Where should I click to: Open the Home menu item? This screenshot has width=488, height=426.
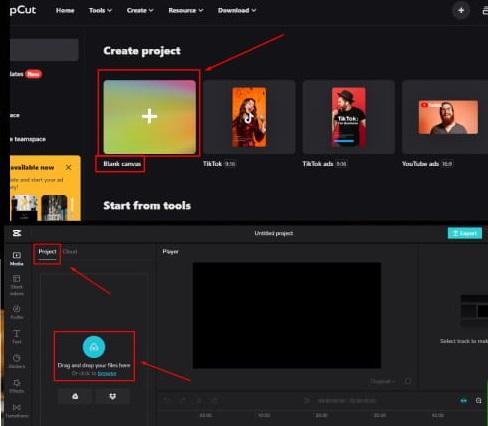65,11
